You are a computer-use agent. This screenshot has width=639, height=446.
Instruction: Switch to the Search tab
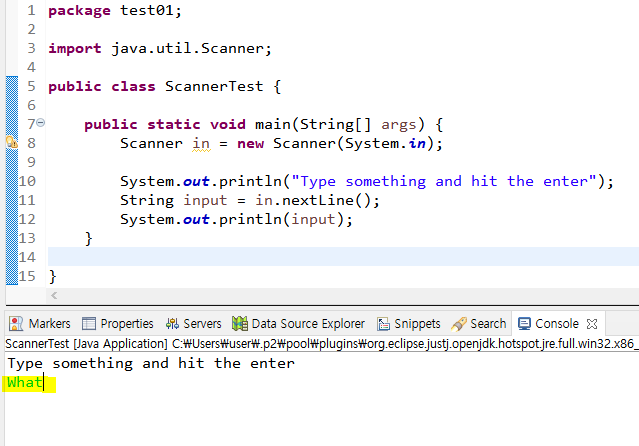click(478, 324)
